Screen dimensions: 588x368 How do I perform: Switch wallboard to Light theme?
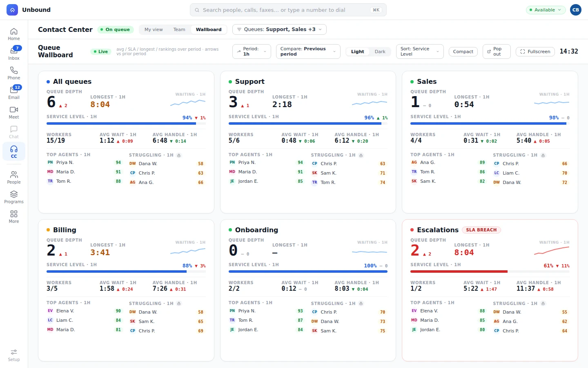pos(358,52)
